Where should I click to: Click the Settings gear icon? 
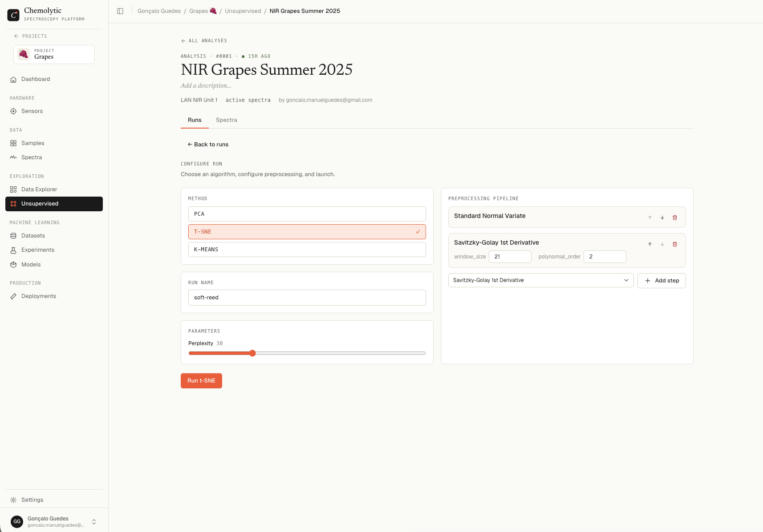(x=13, y=500)
